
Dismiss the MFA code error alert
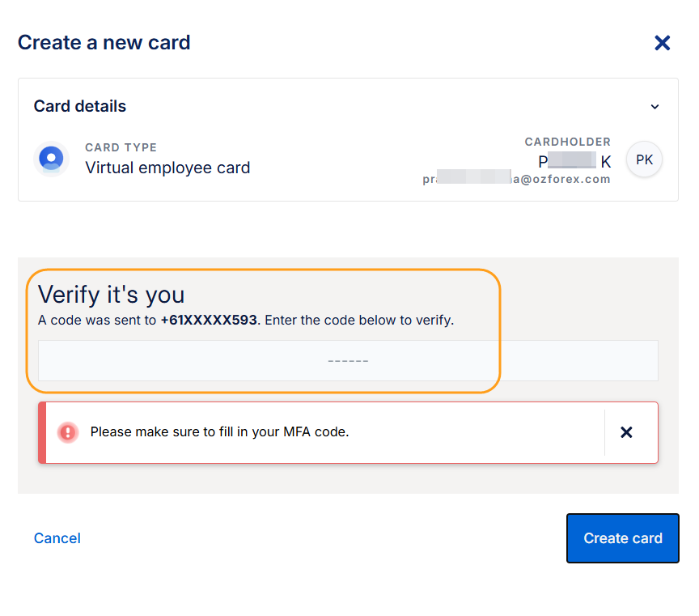click(x=626, y=432)
